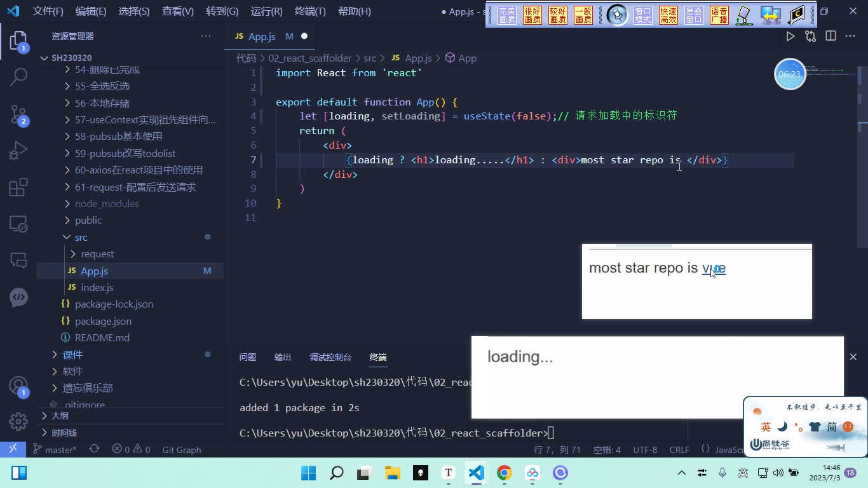Open the remote window indicator in the status bar
Viewport: 868px width, 488px height.
(13, 449)
